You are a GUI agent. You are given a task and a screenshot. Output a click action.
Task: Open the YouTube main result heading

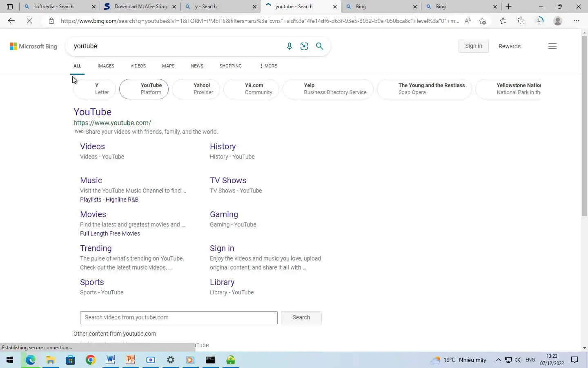click(x=92, y=112)
